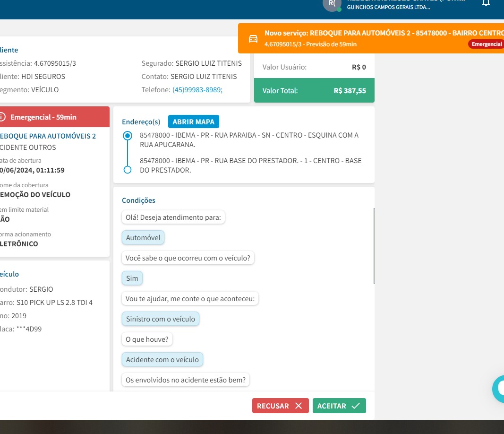Open the user avatar in header
The height and width of the screenshot is (434, 504).
click(332, 4)
